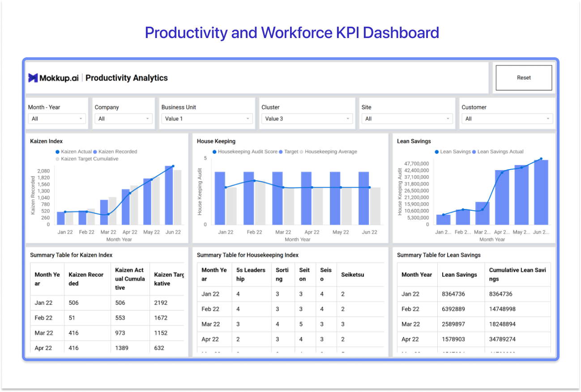
Task: Sort by Seiton column header
Action: [304, 274]
